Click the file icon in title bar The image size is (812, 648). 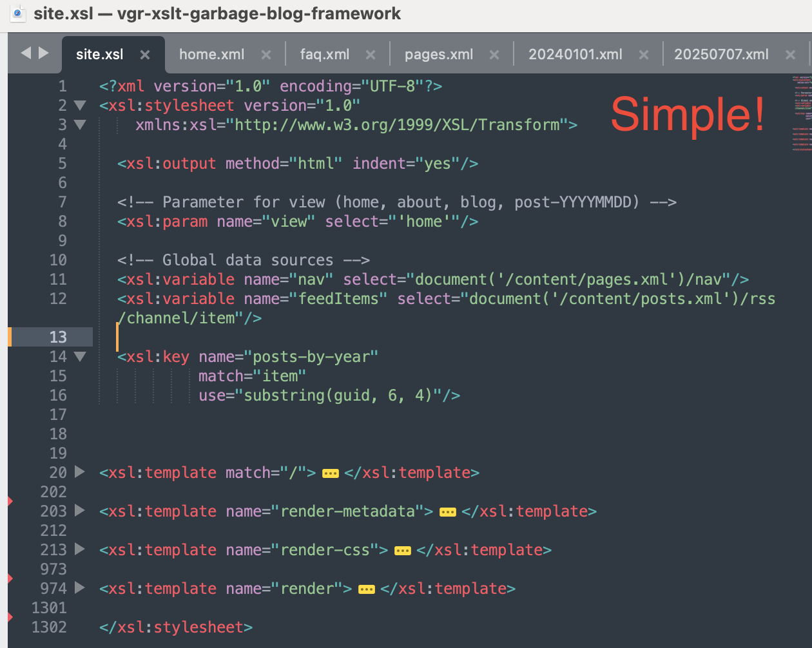pos(18,14)
